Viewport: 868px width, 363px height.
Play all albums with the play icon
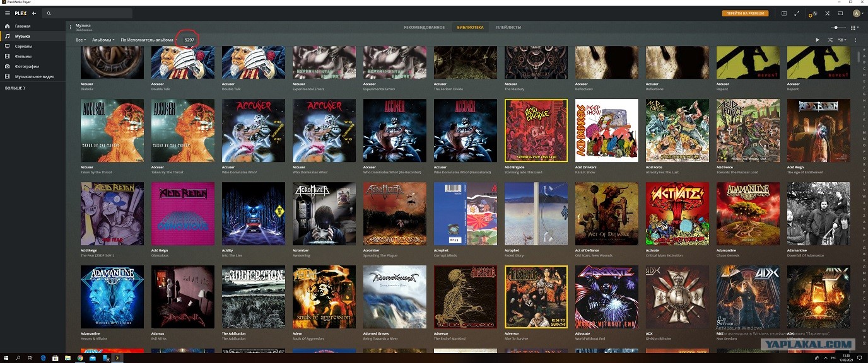pos(818,40)
